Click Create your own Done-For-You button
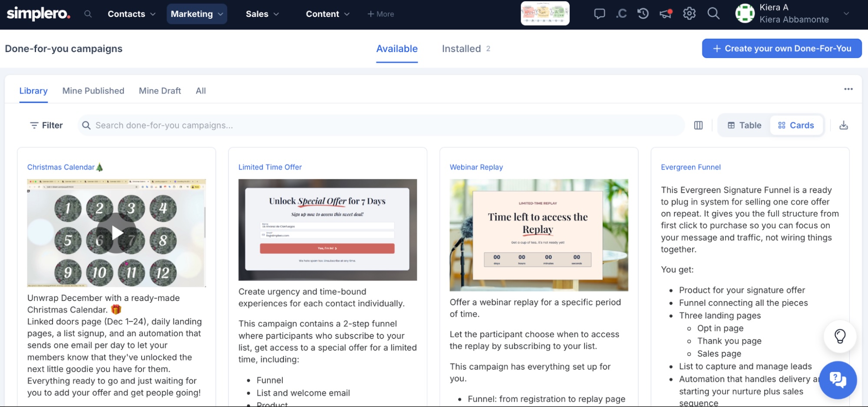Screen dimensions: 868x407 (782, 48)
